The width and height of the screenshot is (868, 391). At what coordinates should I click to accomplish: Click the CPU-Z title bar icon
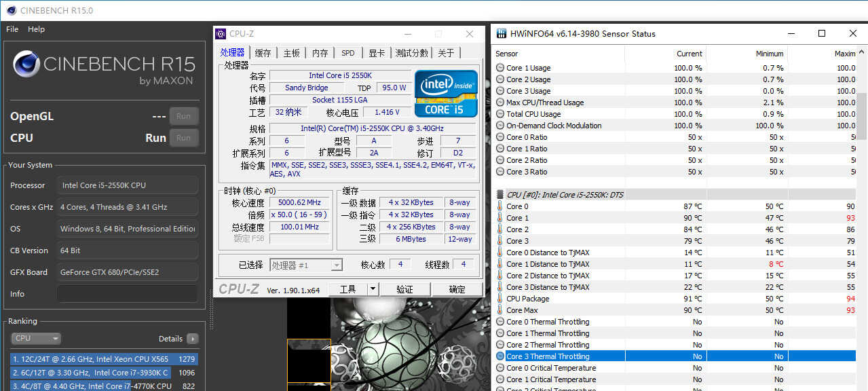click(221, 34)
